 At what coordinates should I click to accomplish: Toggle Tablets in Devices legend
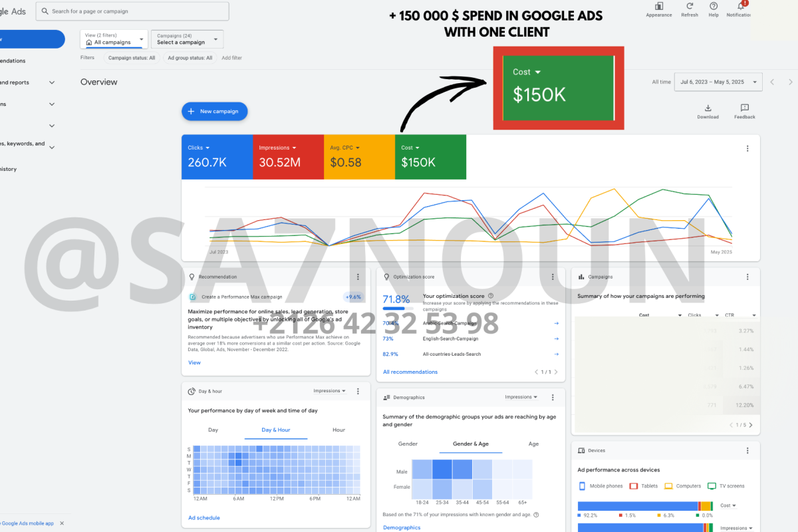pos(644,486)
